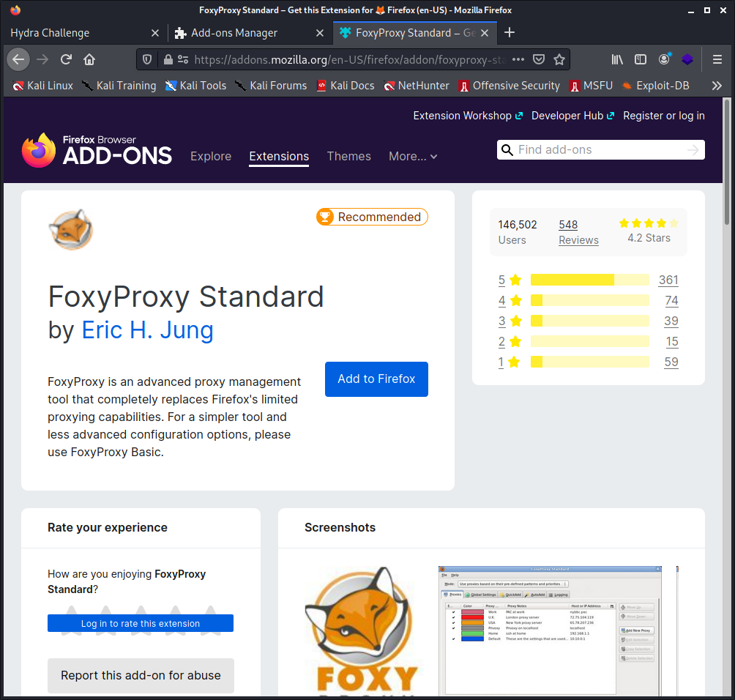Toggle the sidebars icon
Screen dimensions: 735x700
641,59
